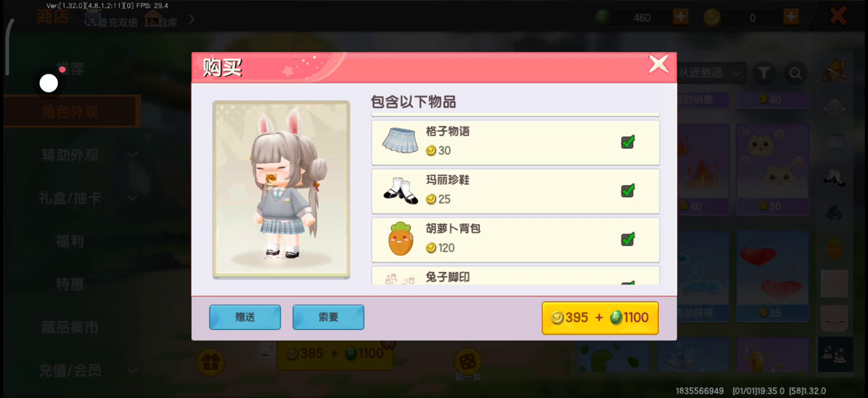
Task: Click the plus icon beside 460 gems
Action: point(680,17)
